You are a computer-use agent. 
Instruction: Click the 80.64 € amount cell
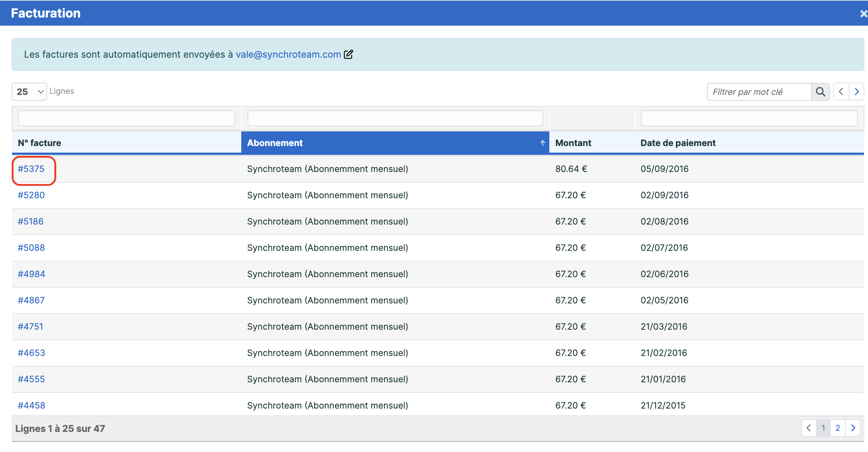tap(571, 169)
